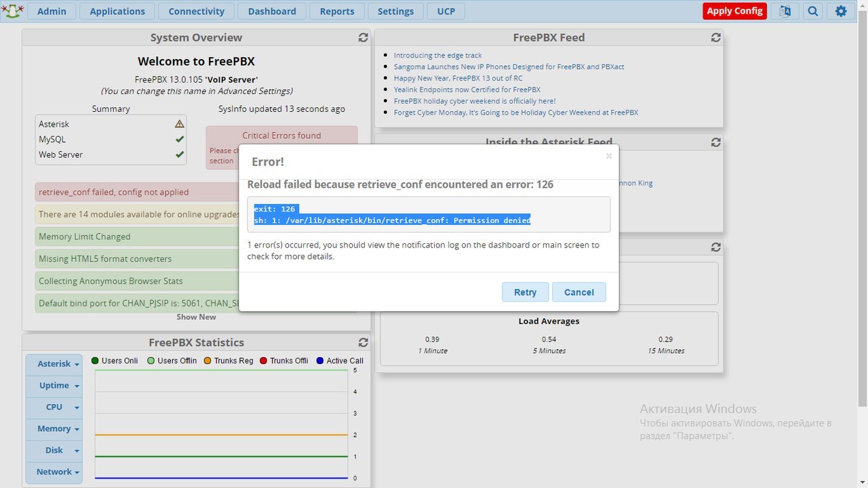This screenshot has width=868, height=488.
Task: Open the language selector icon in top bar
Action: 785,11
